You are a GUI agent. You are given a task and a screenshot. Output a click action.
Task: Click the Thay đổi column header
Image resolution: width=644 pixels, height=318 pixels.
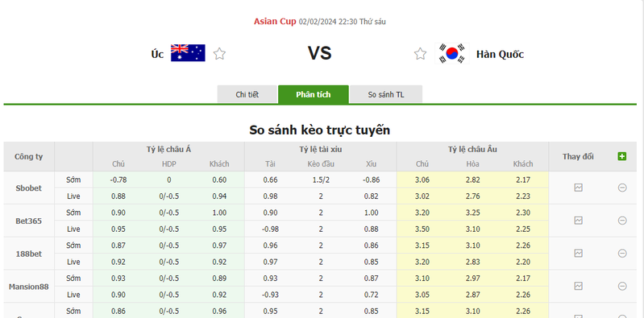tap(578, 156)
